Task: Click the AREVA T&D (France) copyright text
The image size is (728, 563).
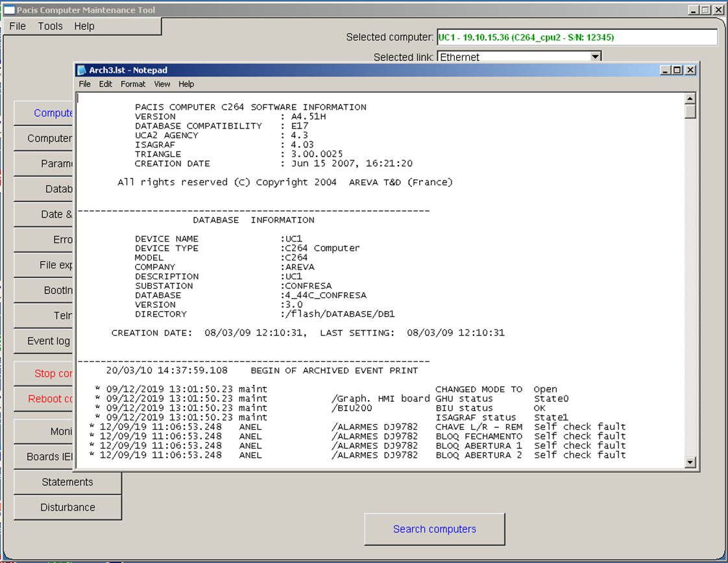Action: 401,182
